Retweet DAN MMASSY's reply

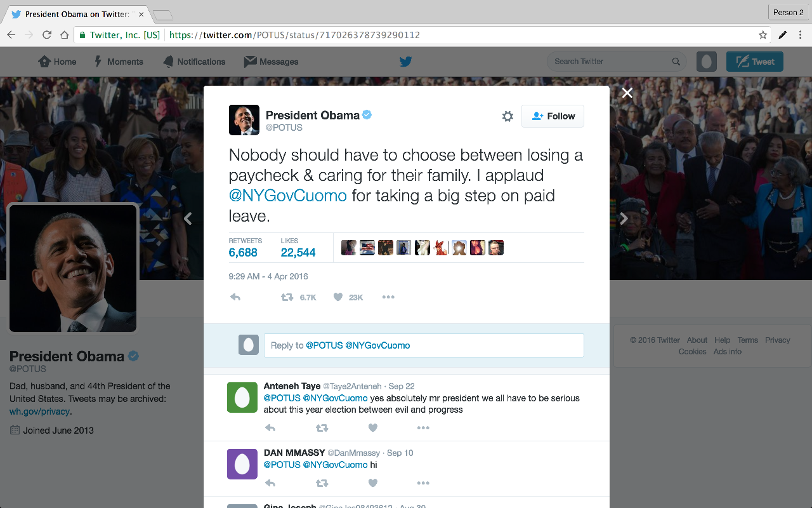point(322,483)
